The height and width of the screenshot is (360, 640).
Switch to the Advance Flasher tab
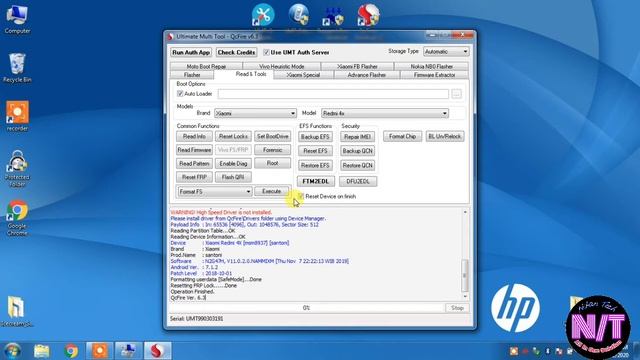367,75
